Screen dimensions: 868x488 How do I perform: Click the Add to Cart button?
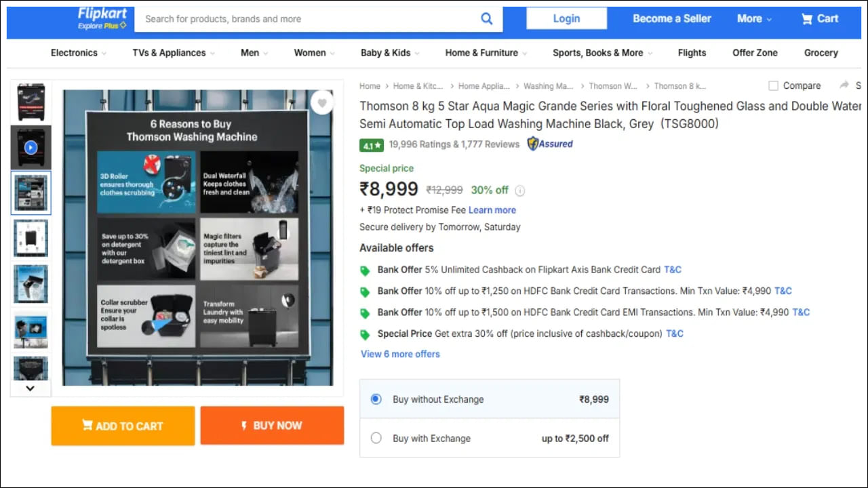123,426
